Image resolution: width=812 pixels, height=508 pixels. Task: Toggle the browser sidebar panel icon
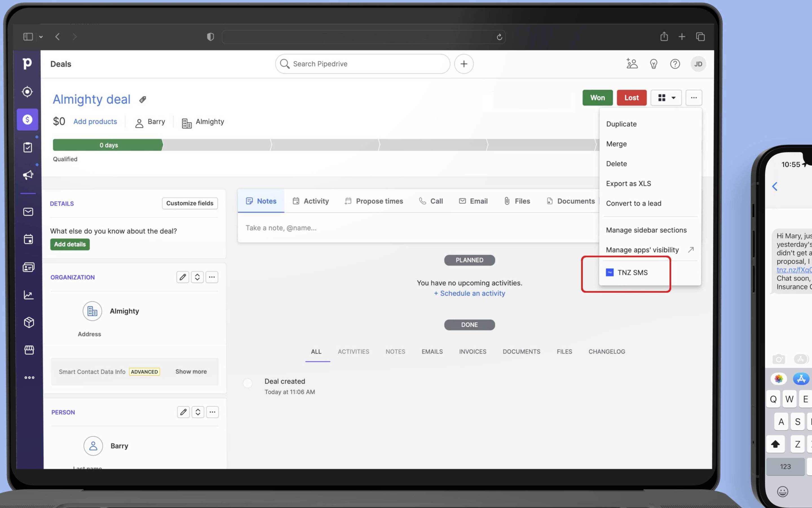(28, 37)
